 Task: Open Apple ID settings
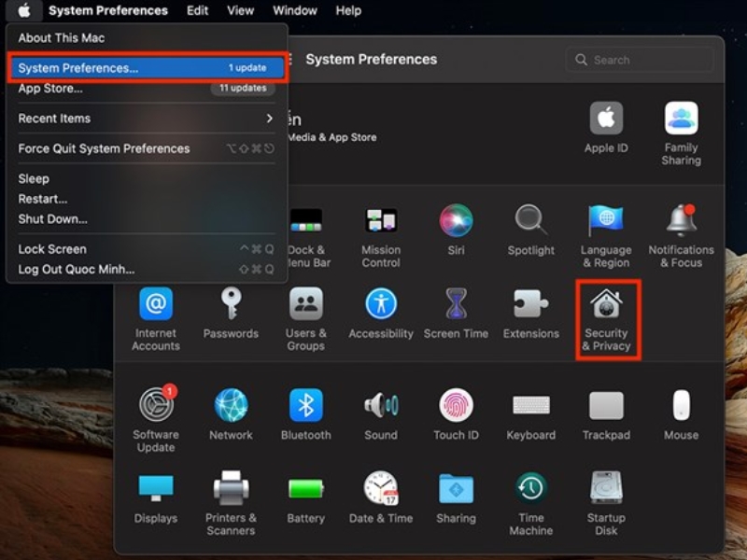606,127
